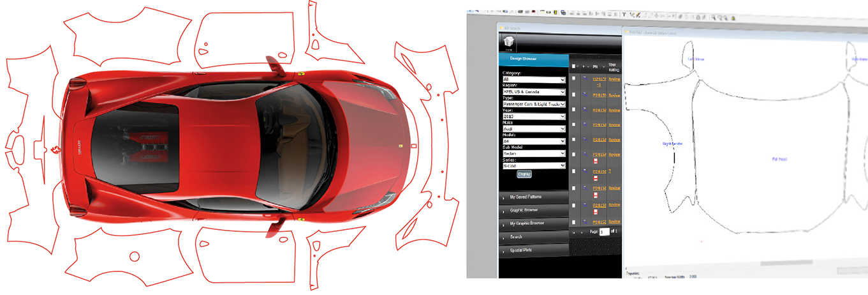The image size is (868, 295).
Task: Click the Right Fender label on canvas
Action: [672, 144]
